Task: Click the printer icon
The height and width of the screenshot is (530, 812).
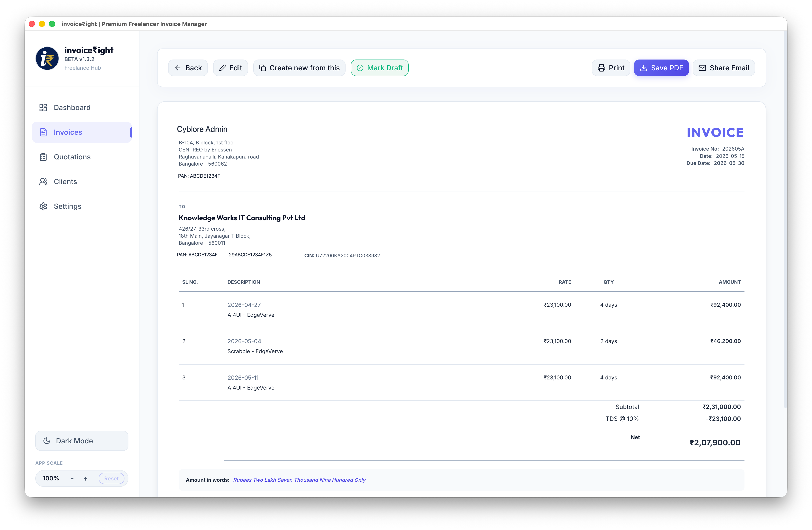Action: coord(601,68)
